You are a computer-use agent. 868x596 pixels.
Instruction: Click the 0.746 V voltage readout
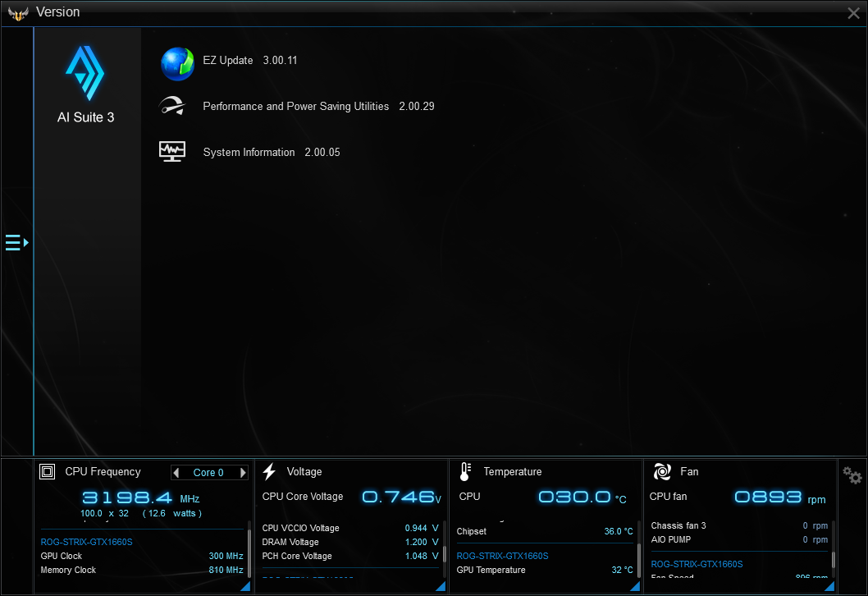click(x=402, y=497)
